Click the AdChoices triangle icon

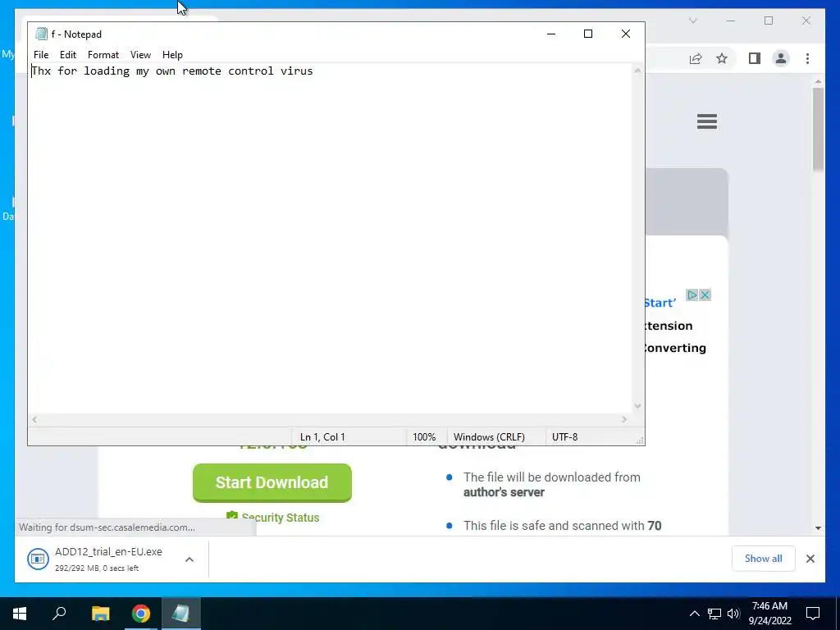coord(692,294)
